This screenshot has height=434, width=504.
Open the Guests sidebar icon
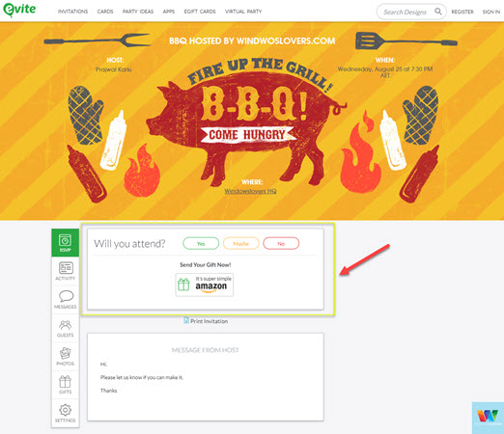coord(66,328)
